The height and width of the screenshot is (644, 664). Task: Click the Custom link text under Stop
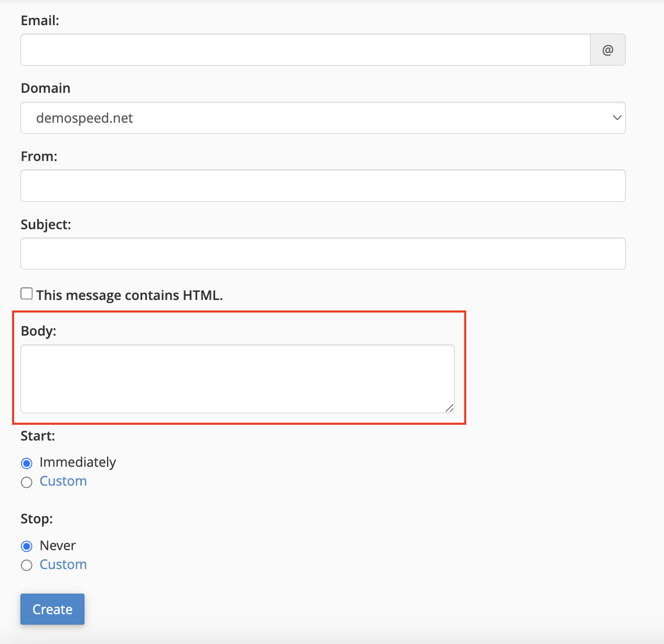coord(63,565)
